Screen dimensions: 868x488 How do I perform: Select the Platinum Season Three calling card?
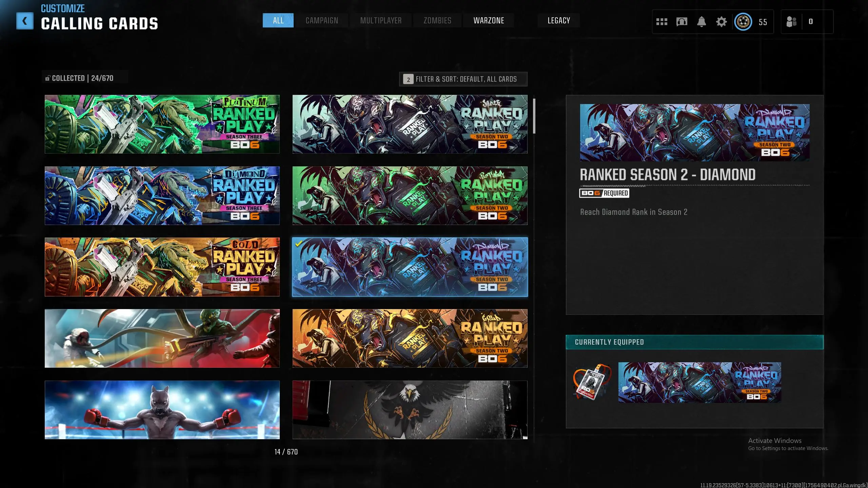pyautogui.click(x=162, y=124)
